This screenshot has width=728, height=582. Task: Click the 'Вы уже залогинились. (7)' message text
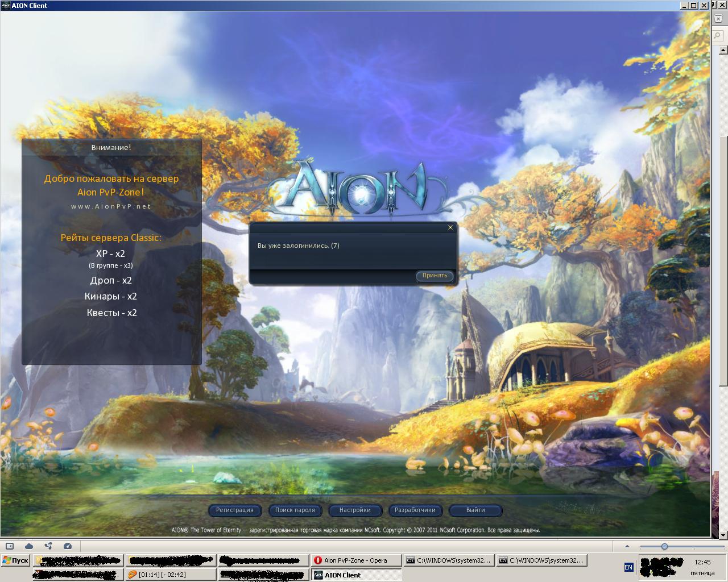[299, 246]
